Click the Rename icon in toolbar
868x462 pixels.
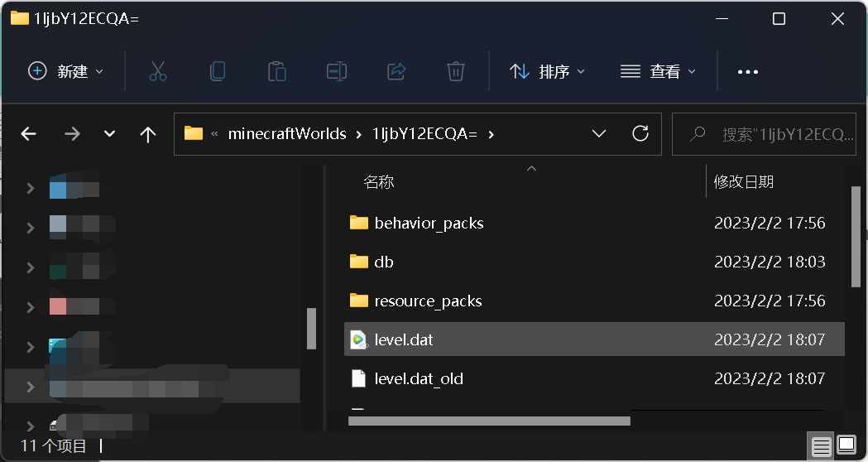[337, 71]
